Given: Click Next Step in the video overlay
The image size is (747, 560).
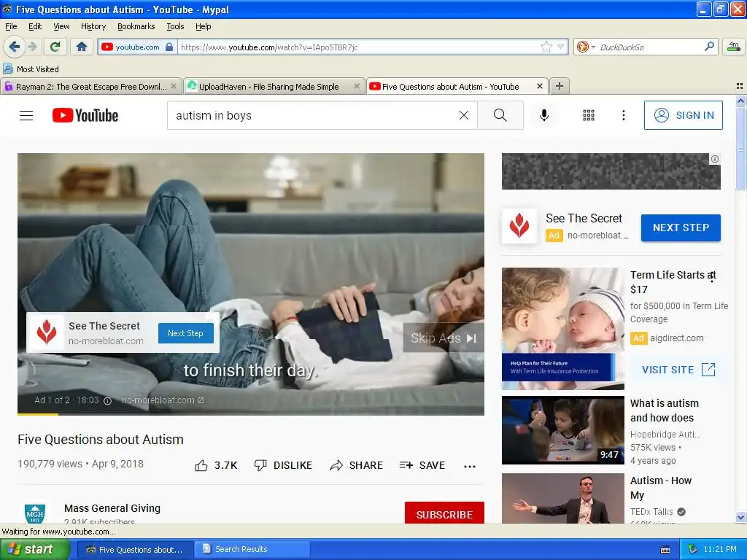Looking at the screenshot, I should (x=185, y=333).
